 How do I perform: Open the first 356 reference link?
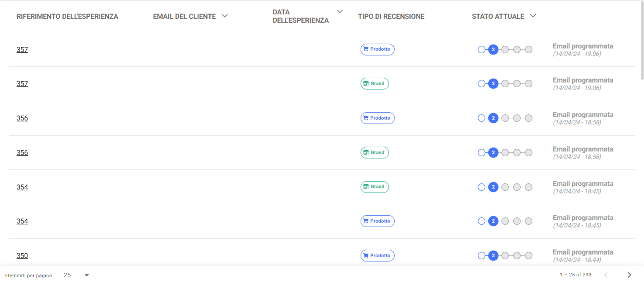click(x=22, y=118)
